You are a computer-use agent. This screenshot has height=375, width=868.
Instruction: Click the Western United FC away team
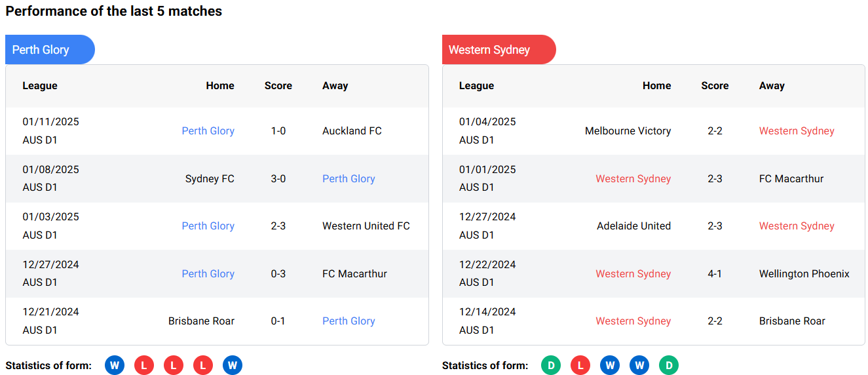pyautogui.click(x=366, y=226)
